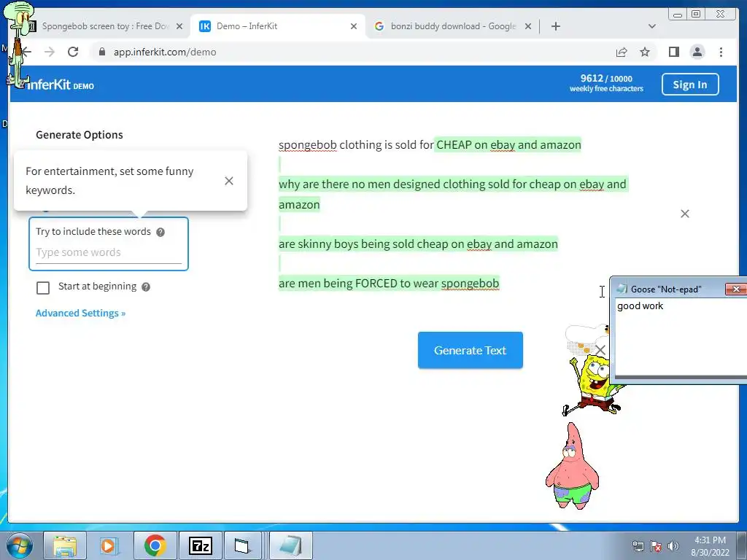Click the word CHEAP in generated text
This screenshot has width=747, height=560.
coord(454,145)
